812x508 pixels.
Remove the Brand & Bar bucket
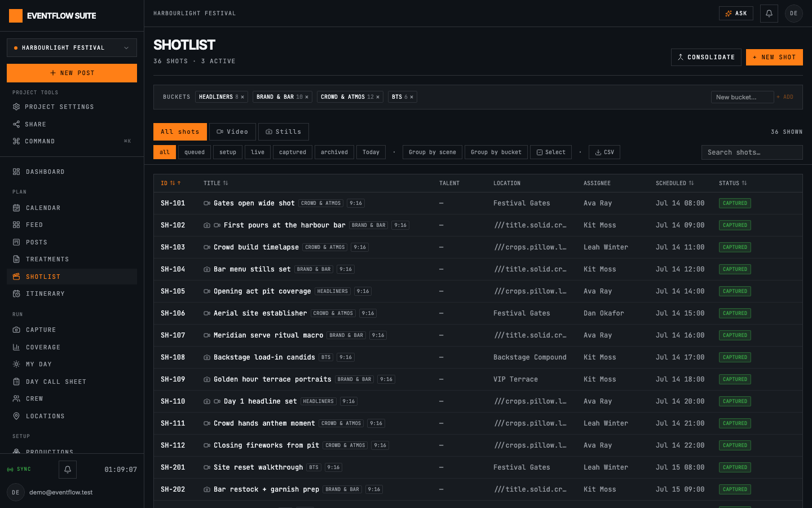[307, 97]
